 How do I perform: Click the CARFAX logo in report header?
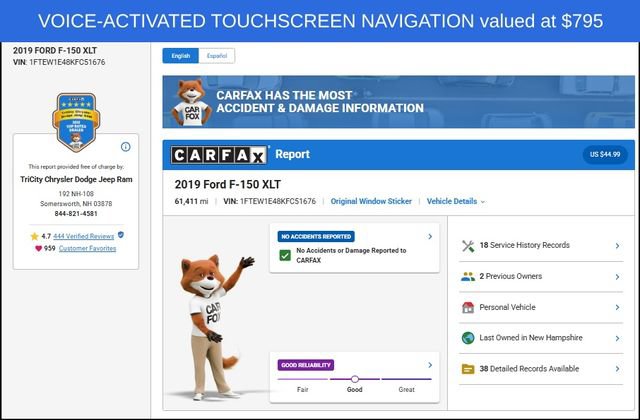pyautogui.click(x=219, y=155)
